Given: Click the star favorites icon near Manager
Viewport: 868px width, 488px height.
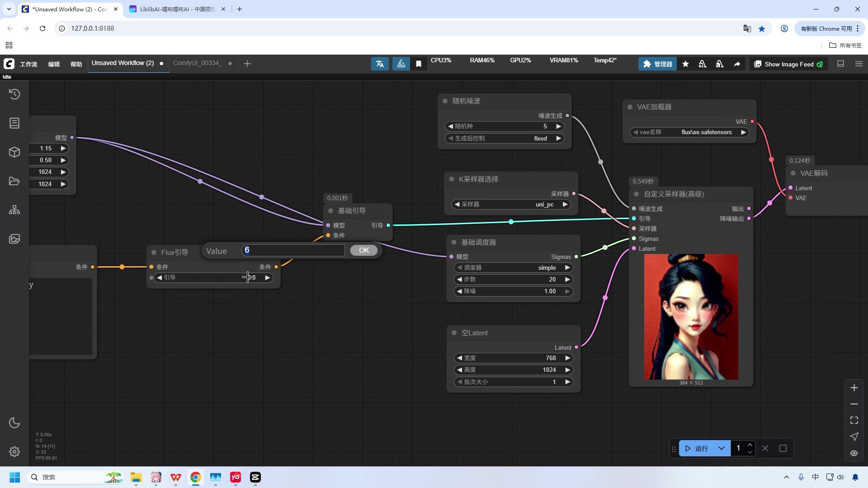Looking at the screenshot, I should pos(685,64).
